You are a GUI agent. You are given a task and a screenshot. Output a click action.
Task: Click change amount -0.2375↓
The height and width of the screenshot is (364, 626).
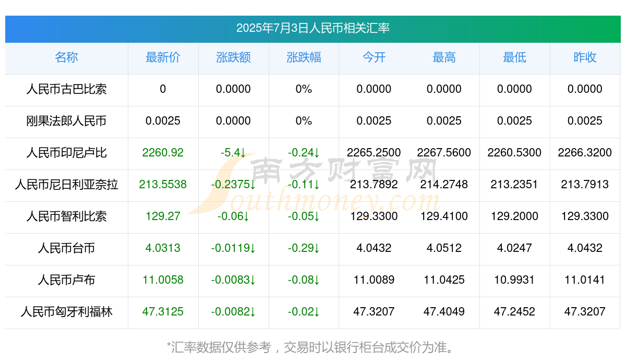click(x=233, y=185)
